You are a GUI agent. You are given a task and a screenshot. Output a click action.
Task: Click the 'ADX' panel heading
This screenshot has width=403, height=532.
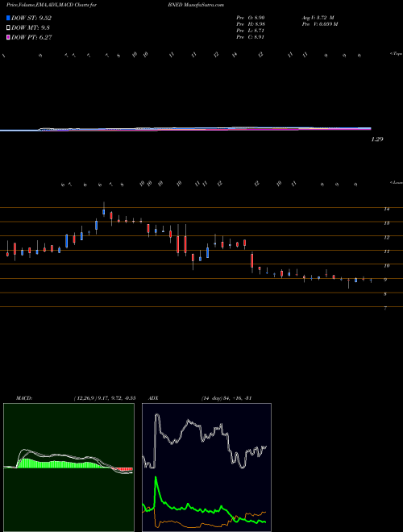(153, 398)
